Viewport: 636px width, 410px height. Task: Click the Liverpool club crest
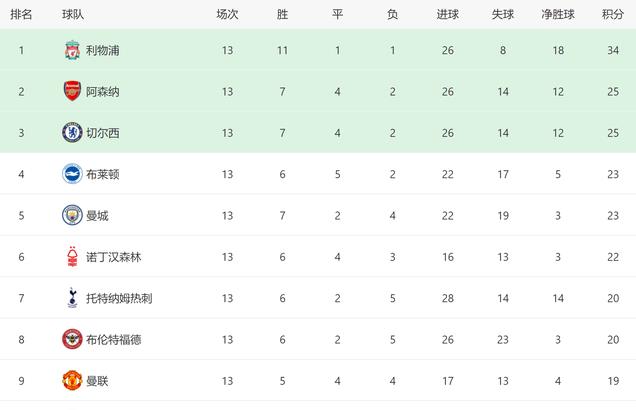click(72, 50)
